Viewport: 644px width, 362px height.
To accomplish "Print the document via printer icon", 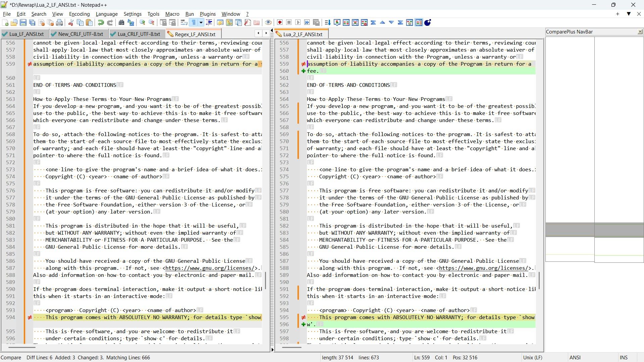I will point(59,22).
